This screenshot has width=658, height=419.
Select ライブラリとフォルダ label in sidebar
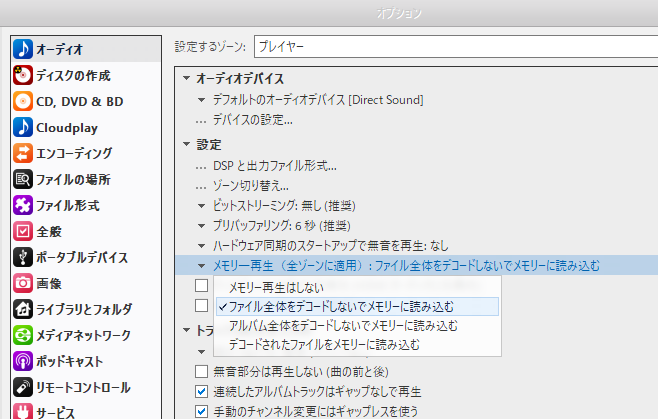(84, 310)
